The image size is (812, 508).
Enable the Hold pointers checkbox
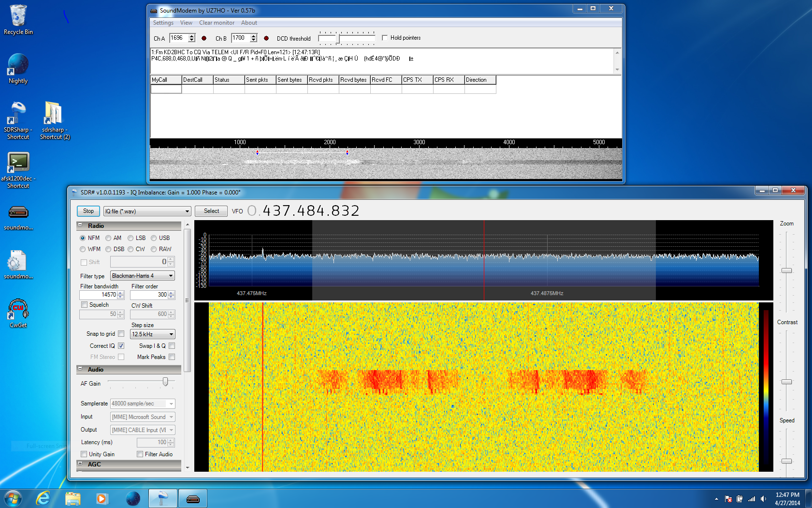pos(385,38)
